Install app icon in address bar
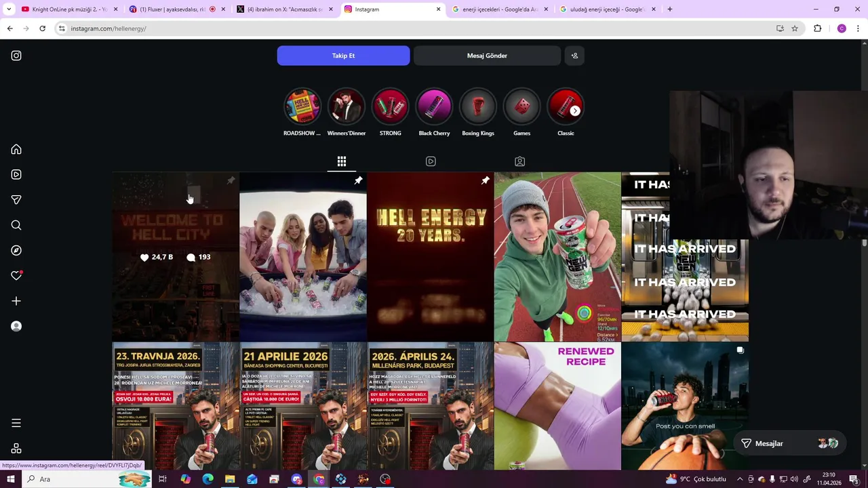 pyautogui.click(x=780, y=28)
